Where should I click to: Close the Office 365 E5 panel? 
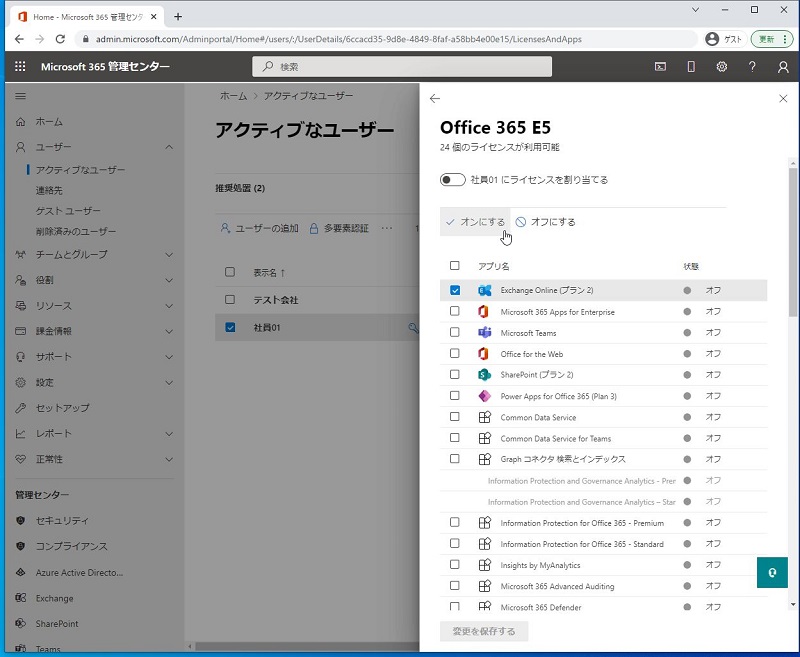click(783, 98)
